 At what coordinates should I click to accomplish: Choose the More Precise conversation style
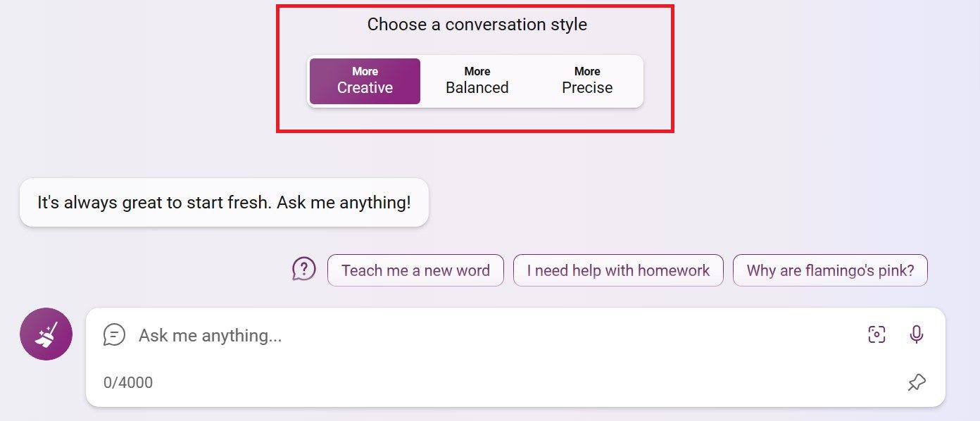point(586,80)
